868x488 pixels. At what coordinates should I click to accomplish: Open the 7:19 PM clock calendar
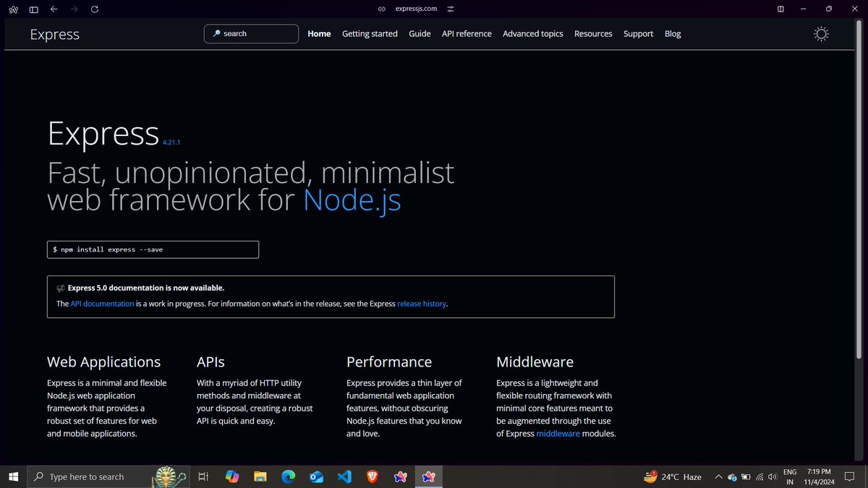(x=820, y=476)
